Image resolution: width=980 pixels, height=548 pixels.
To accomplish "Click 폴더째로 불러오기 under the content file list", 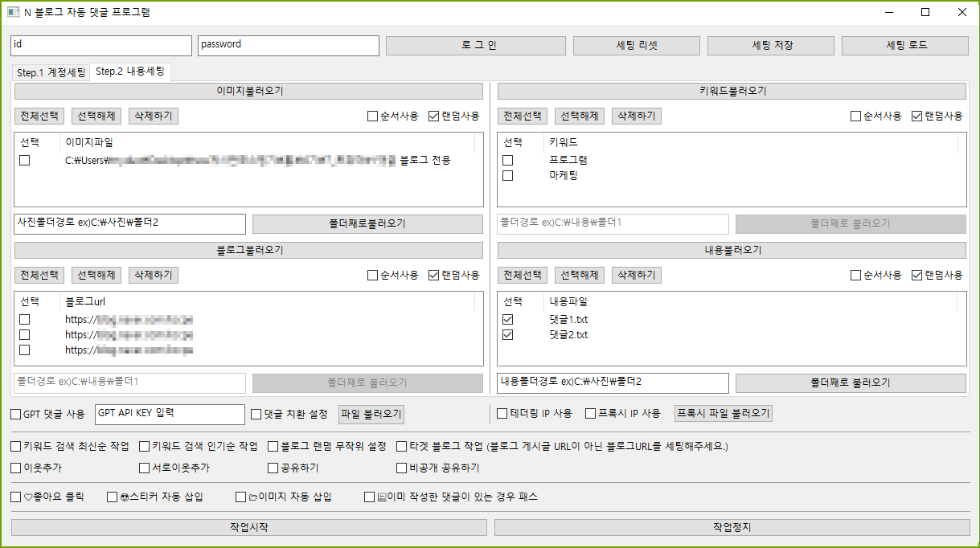I will pyautogui.click(x=851, y=382).
